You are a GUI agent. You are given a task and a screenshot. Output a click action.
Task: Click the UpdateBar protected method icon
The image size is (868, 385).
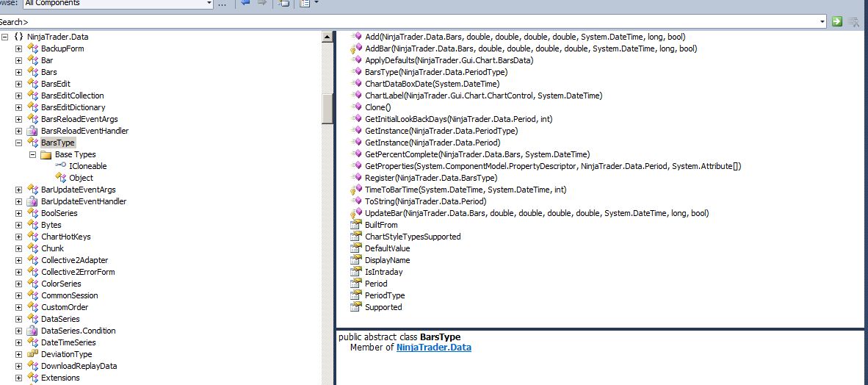356,213
